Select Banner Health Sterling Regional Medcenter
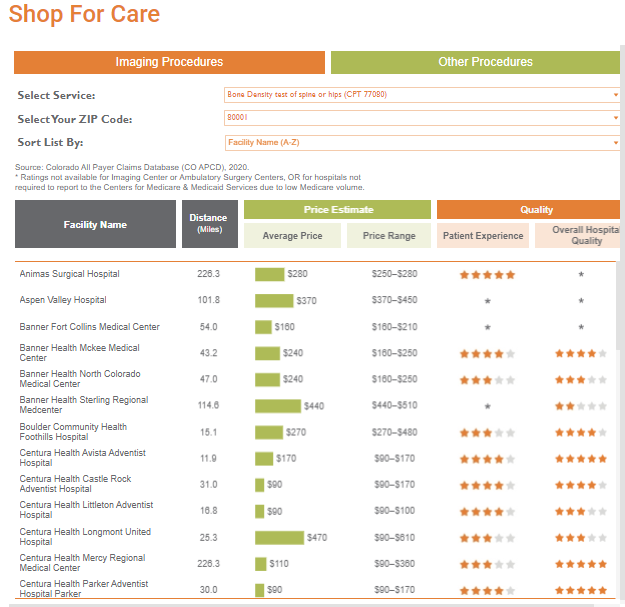The height and width of the screenshot is (607, 625). 84,405
